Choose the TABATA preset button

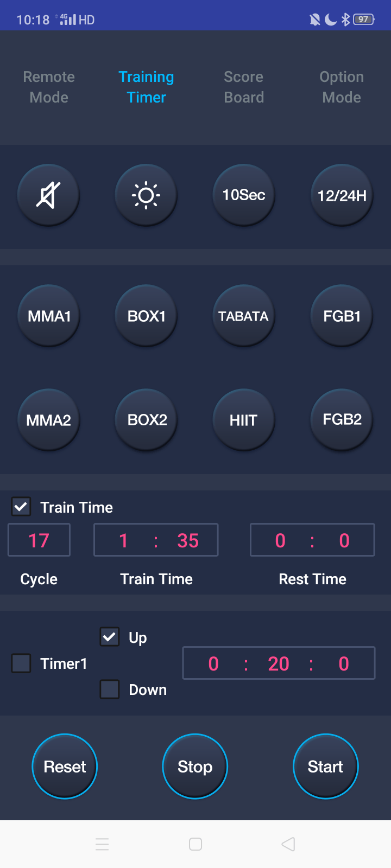(243, 316)
